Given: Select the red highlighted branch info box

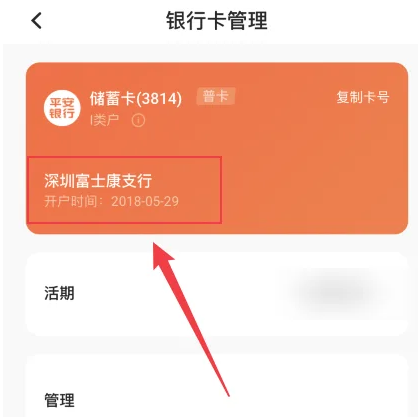Looking at the screenshot, I should (x=124, y=190).
